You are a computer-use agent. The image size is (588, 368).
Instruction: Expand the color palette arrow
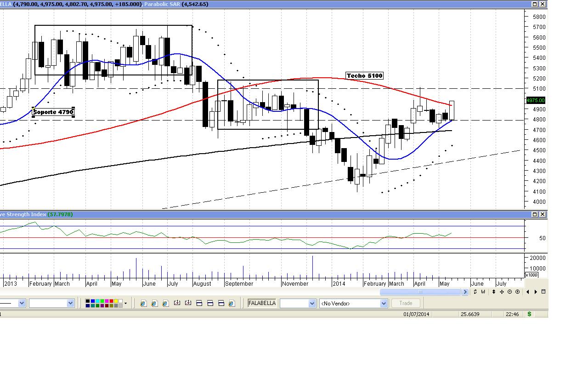coord(125,304)
